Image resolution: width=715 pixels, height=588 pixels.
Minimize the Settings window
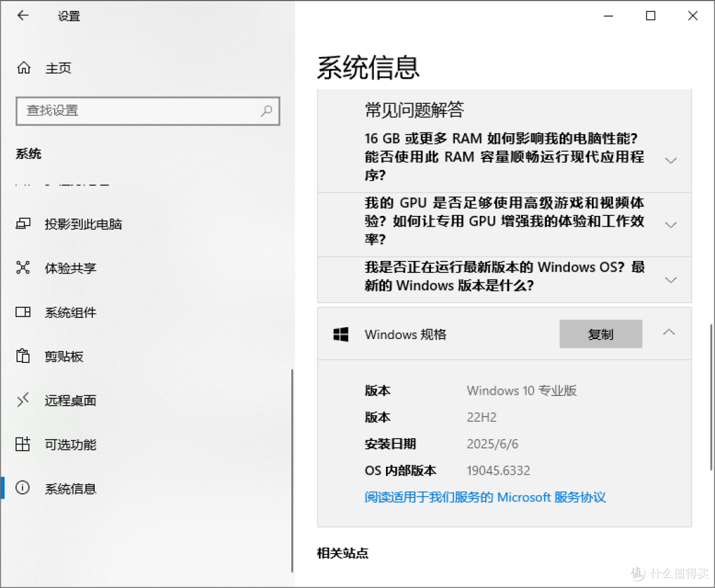click(608, 16)
